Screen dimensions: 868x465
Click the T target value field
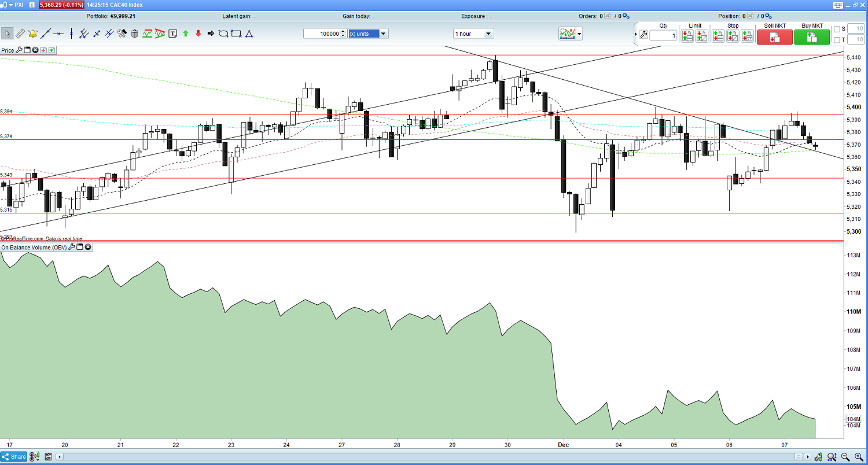[x=856, y=40]
